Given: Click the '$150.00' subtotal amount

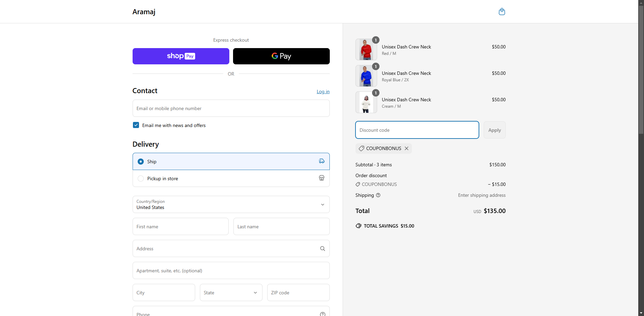Looking at the screenshot, I should coord(498,165).
